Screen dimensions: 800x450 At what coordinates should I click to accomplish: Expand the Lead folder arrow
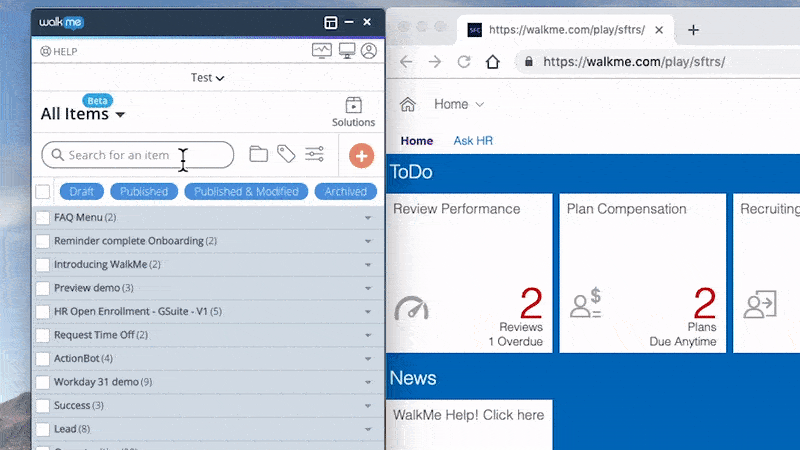(368, 429)
